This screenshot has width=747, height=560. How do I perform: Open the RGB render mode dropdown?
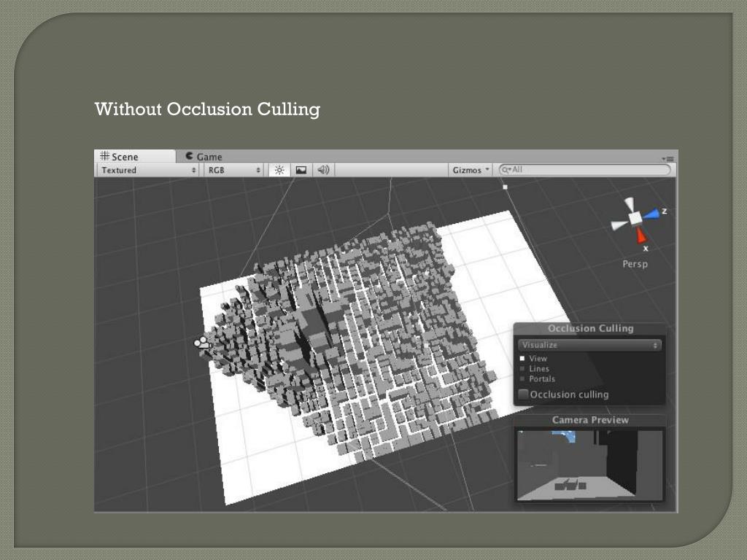click(234, 170)
